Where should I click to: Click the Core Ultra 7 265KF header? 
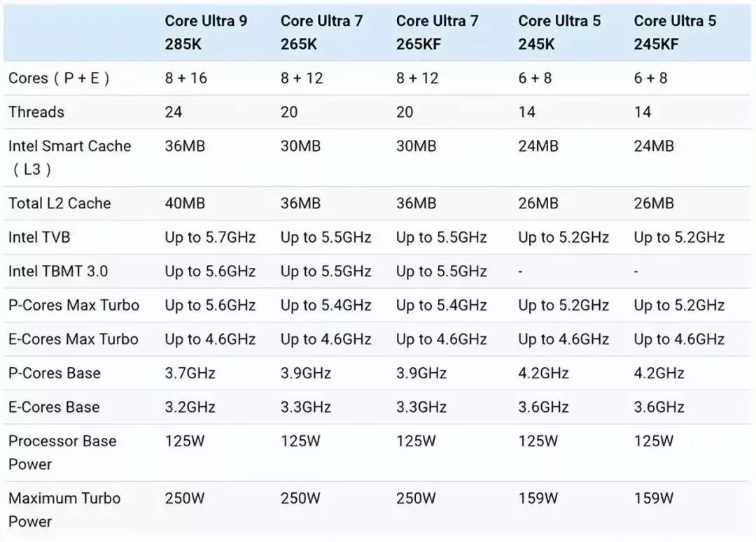[437, 32]
